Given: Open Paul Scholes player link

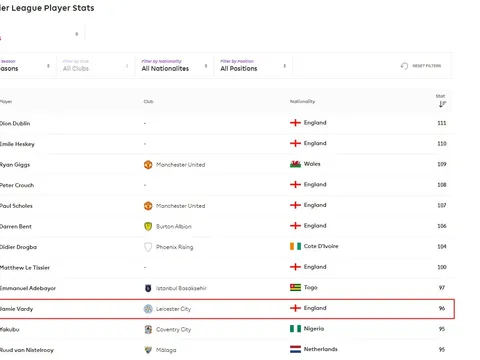Looking at the screenshot, I should [16, 206].
